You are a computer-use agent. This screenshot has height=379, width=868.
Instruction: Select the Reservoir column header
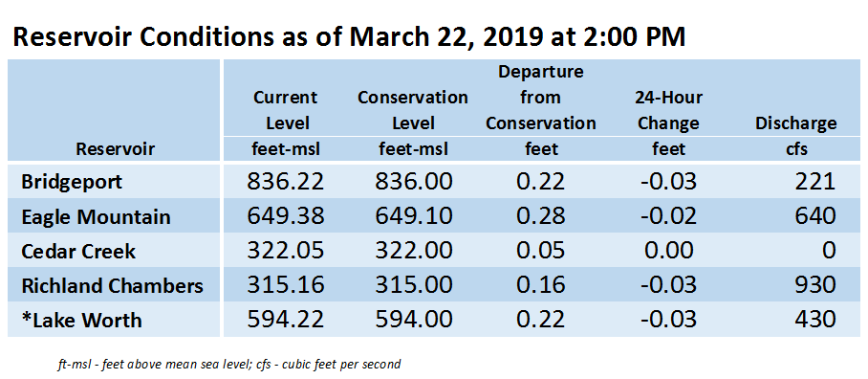pyautogui.click(x=115, y=148)
